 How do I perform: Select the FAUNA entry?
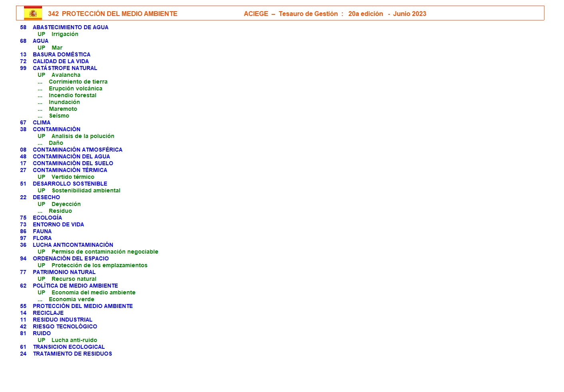pyautogui.click(x=42, y=231)
